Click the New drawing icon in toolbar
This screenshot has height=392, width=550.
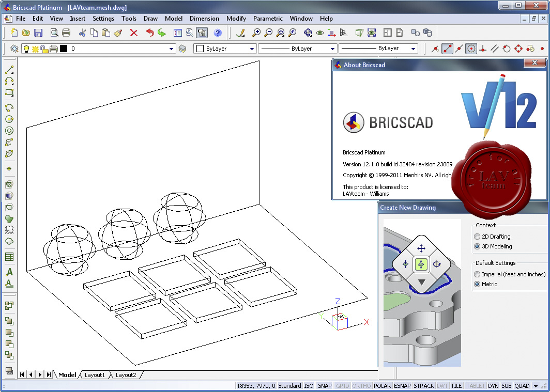point(14,33)
